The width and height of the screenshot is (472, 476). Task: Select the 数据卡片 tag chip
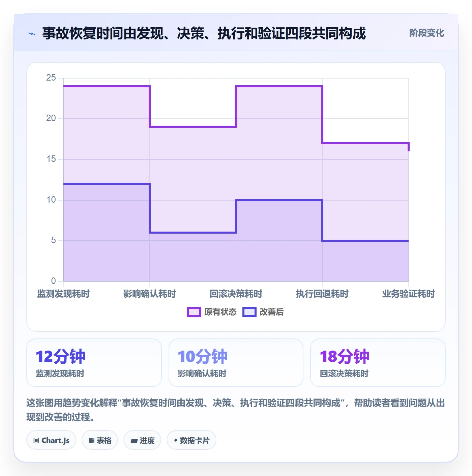(191, 440)
